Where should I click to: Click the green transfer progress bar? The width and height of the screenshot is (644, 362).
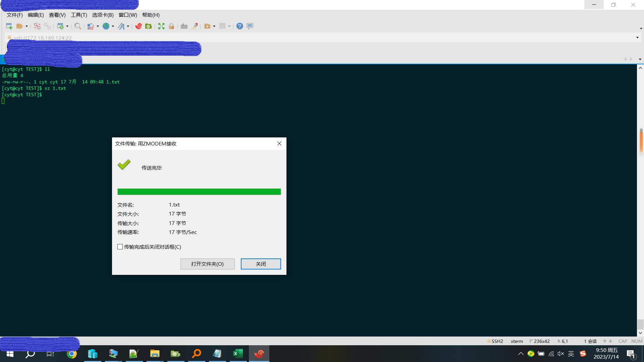[199, 192]
